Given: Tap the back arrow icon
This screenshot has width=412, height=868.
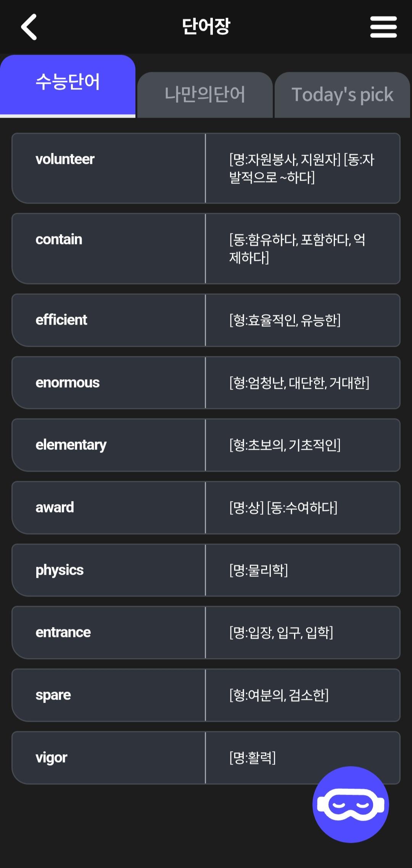Looking at the screenshot, I should [29, 27].
